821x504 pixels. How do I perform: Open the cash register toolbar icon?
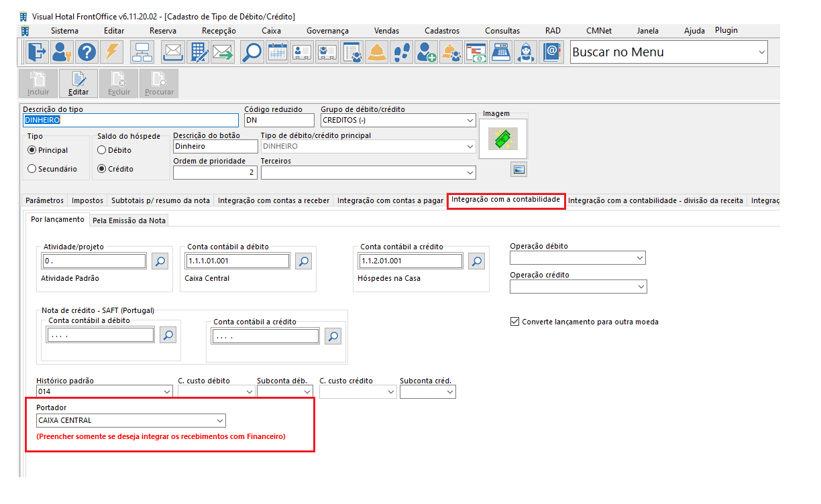coord(501,52)
